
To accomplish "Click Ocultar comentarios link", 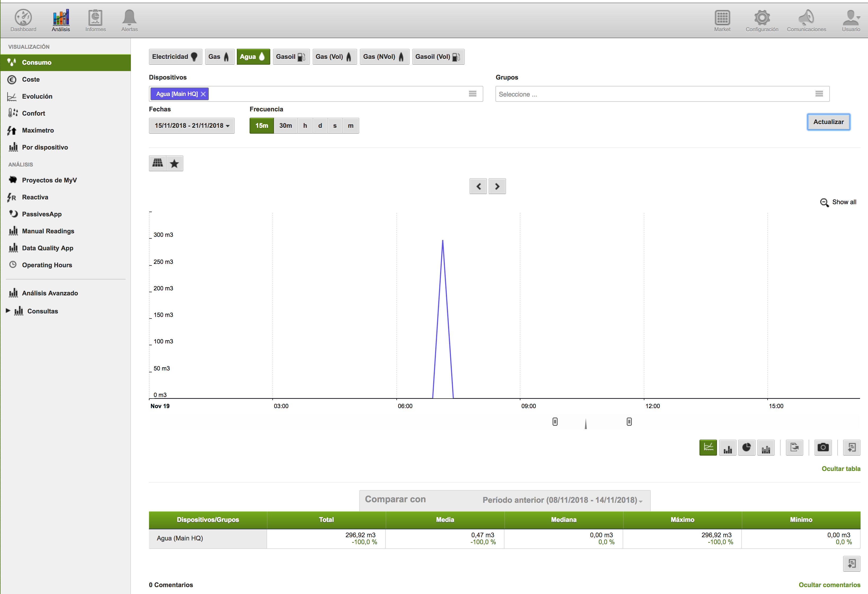I will click(829, 585).
